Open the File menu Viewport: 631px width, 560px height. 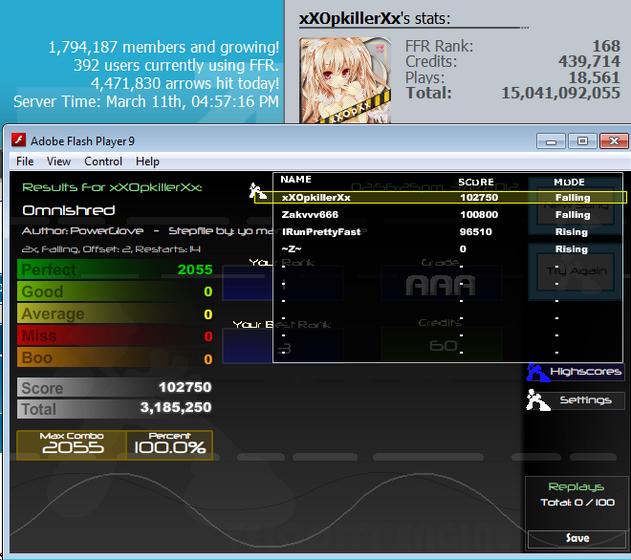pos(25,161)
